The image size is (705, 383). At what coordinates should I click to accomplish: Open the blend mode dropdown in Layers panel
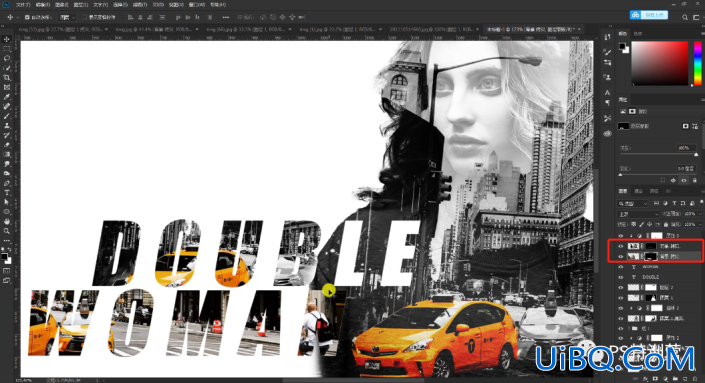pos(638,214)
